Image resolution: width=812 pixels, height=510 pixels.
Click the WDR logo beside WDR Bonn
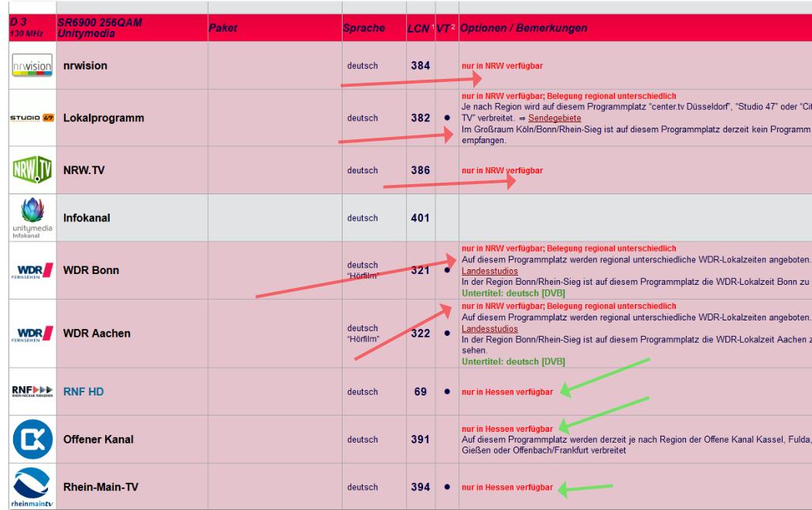(x=32, y=270)
